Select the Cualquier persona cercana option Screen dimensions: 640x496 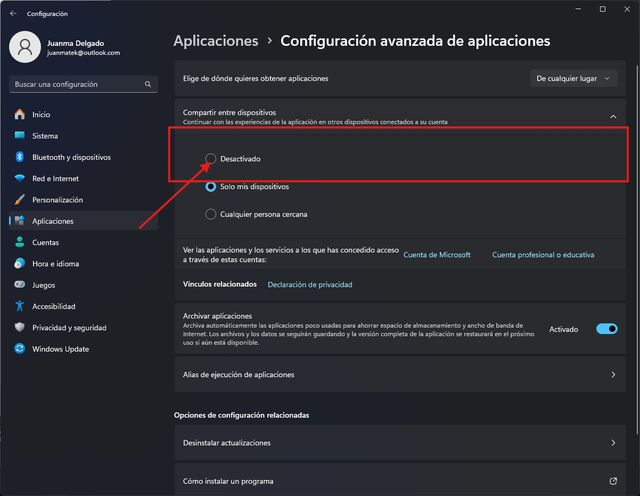[210, 214]
